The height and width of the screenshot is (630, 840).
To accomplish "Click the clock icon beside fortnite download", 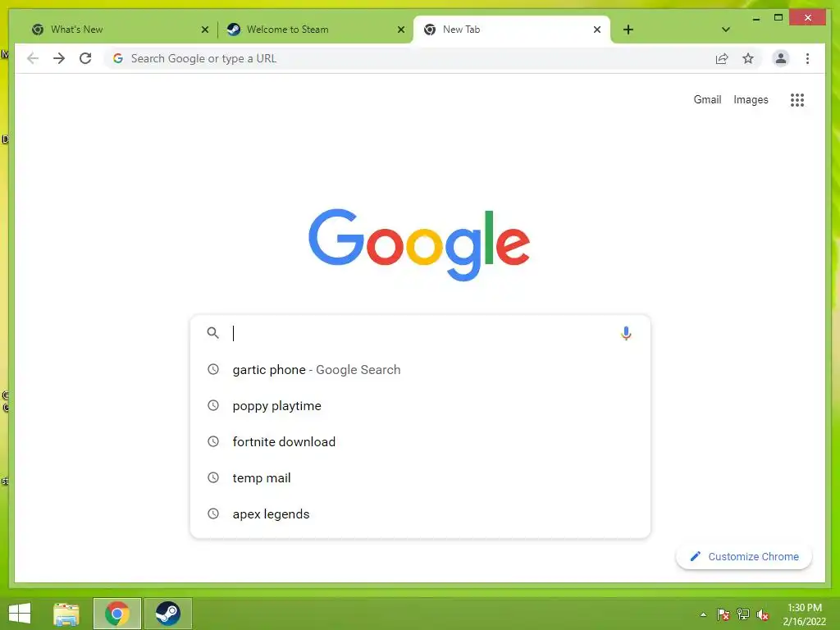I will click(213, 441).
